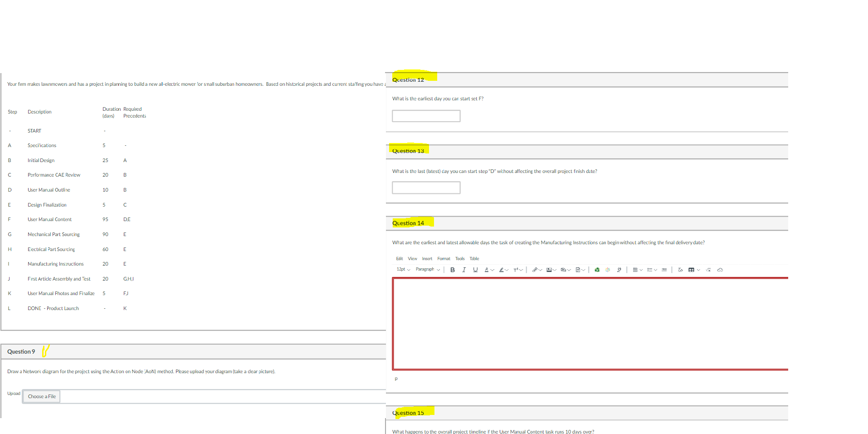This screenshot has width=868, height=434.
Task: Expand document options arrow
Action: [584, 270]
